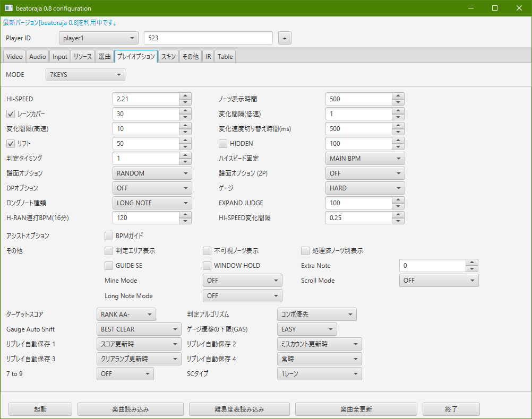Screen dimensions: 532x419
Task: Increase EXPAND JUDGE value with up arrow
Action: (x=398, y=199)
